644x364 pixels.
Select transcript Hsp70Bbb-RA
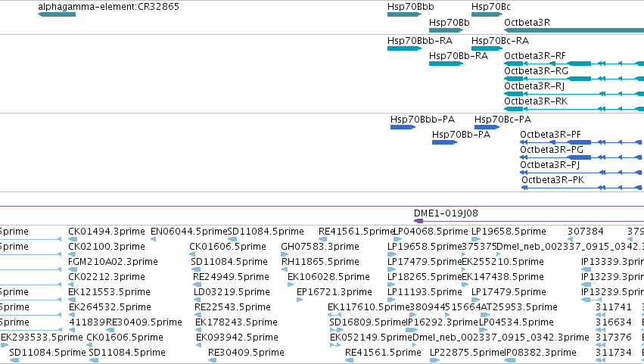(404, 48)
